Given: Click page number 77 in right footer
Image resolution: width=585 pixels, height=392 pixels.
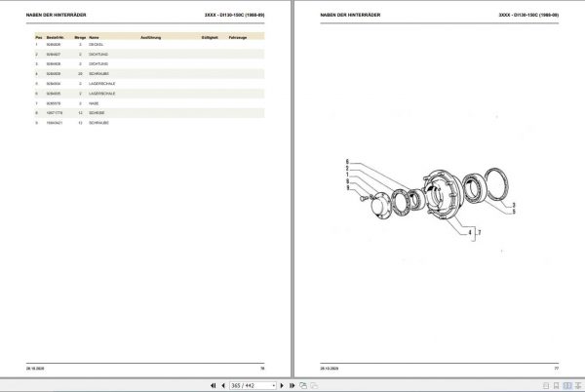Looking at the screenshot, I should [x=557, y=369].
